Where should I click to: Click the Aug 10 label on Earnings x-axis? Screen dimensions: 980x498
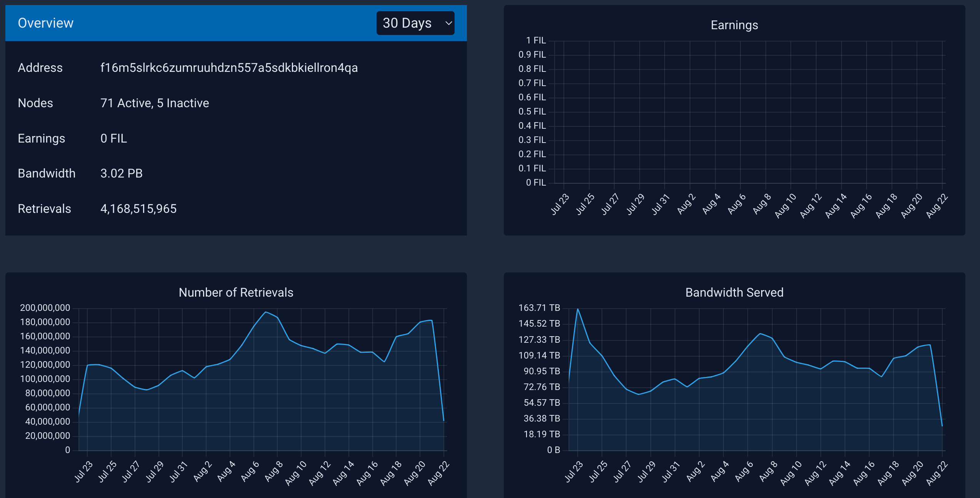(785, 206)
